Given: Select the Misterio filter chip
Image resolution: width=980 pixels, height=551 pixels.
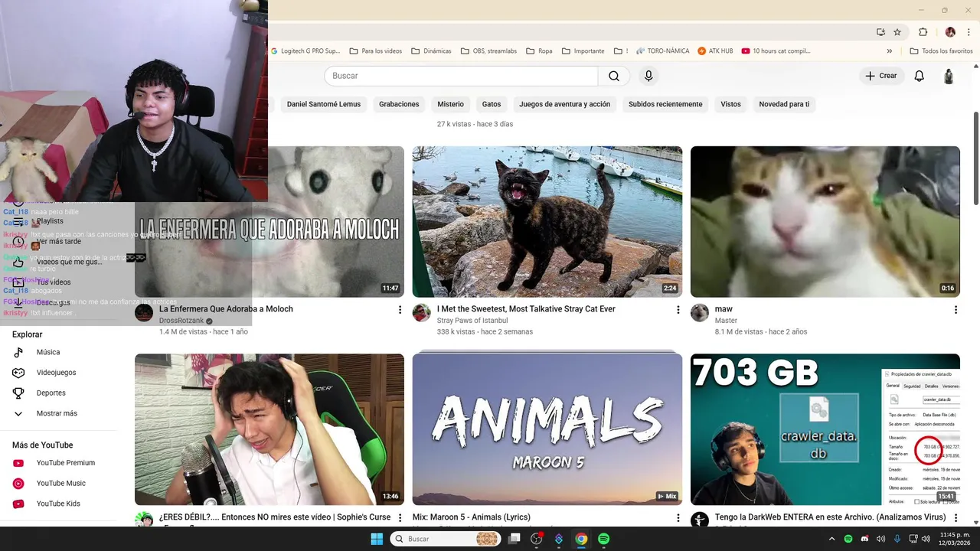Looking at the screenshot, I should point(451,104).
